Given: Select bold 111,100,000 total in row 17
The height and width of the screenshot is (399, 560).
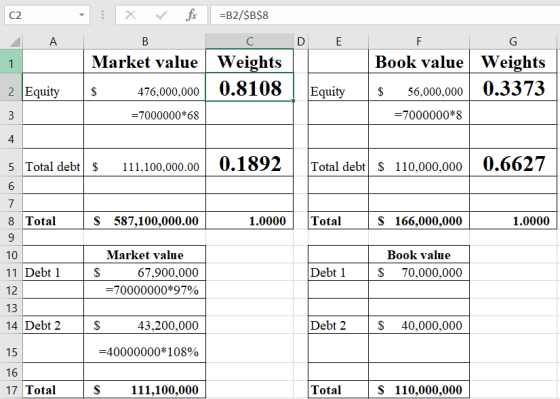Looking at the screenshot, I should tap(145, 389).
